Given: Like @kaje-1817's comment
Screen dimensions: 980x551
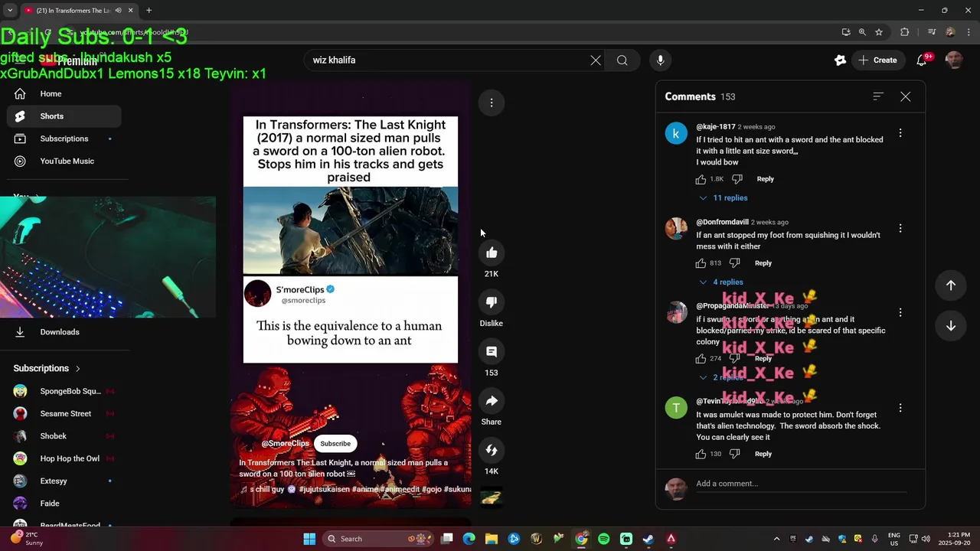Looking at the screenshot, I should 701,179.
